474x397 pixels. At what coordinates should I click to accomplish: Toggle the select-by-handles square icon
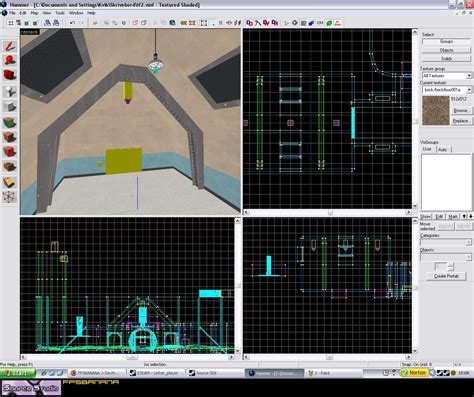(x=204, y=23)
